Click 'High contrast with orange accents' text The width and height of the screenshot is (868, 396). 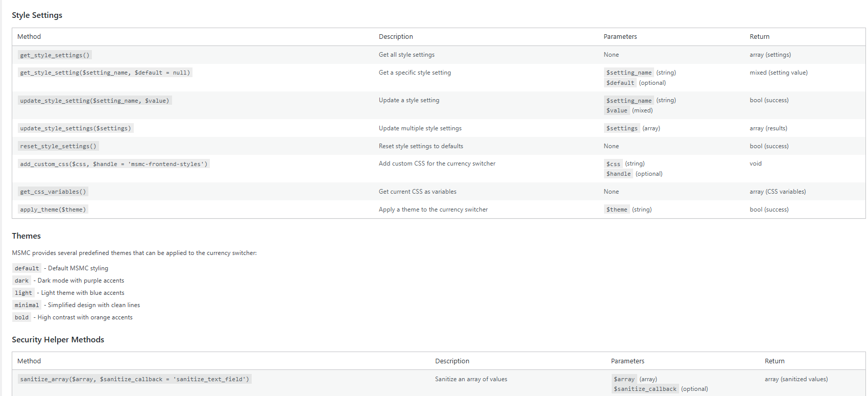[85, 317]
